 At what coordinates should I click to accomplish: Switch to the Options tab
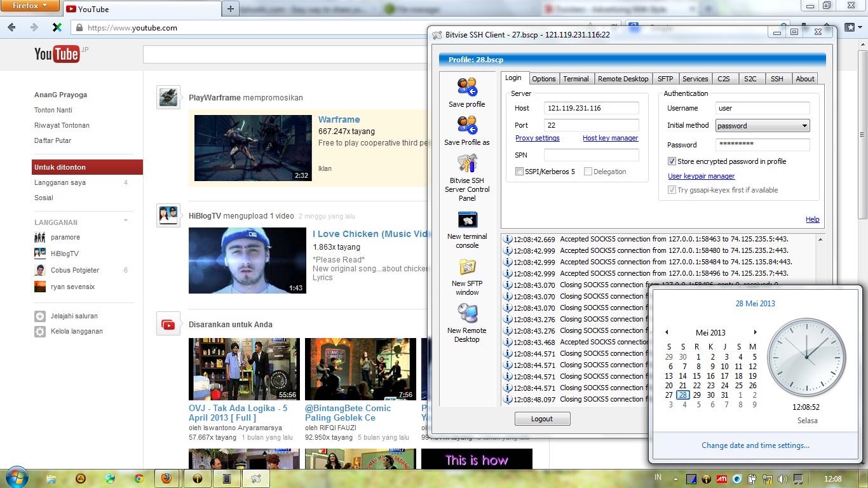(x=543, y=79)
